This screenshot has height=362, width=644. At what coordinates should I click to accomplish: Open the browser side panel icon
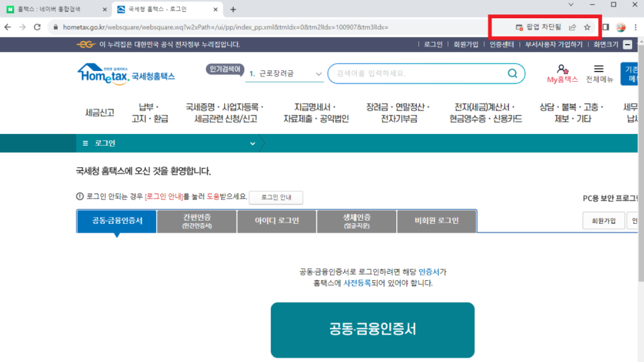pos(606,27)
